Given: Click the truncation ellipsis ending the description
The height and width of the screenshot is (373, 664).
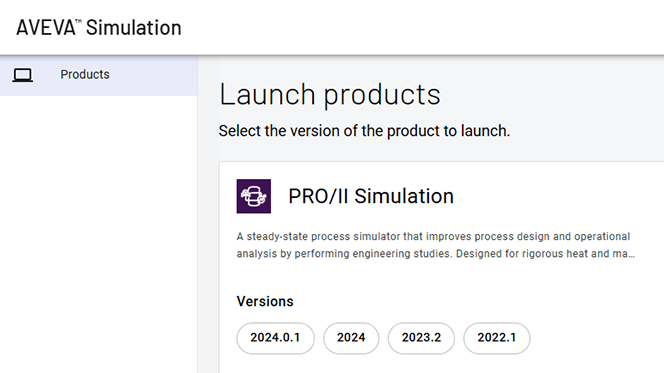Looking at the screenshot, I should coord(631,254).
